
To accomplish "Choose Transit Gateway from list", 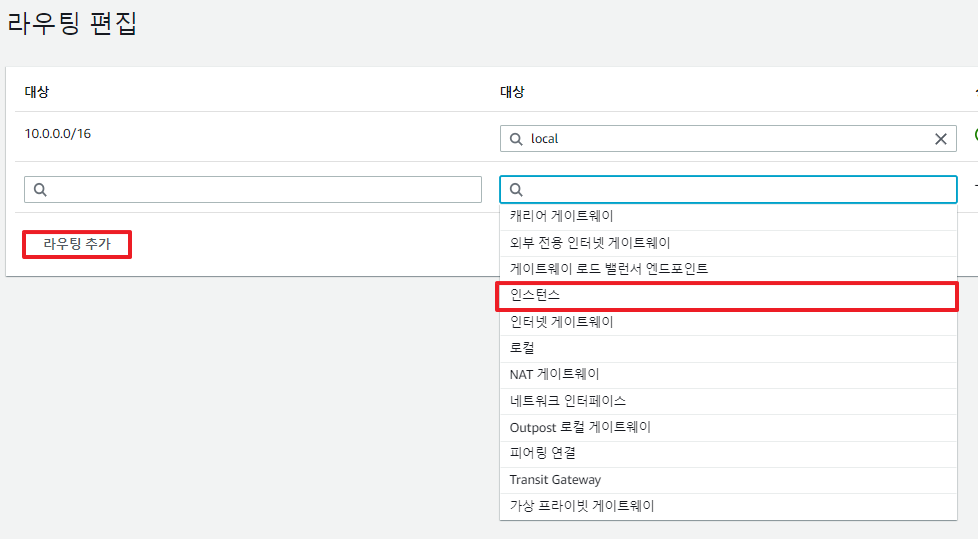I will pos(728,480).
